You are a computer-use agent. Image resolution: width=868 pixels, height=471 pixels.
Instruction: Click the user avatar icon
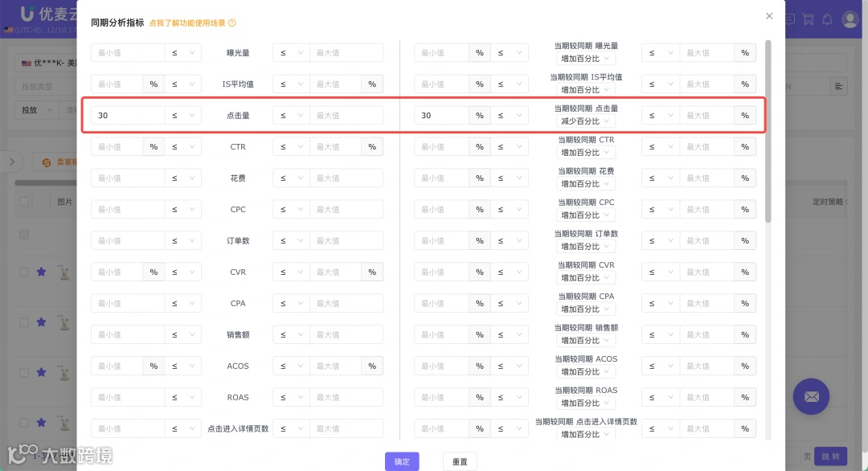click(x=850, y=19)
